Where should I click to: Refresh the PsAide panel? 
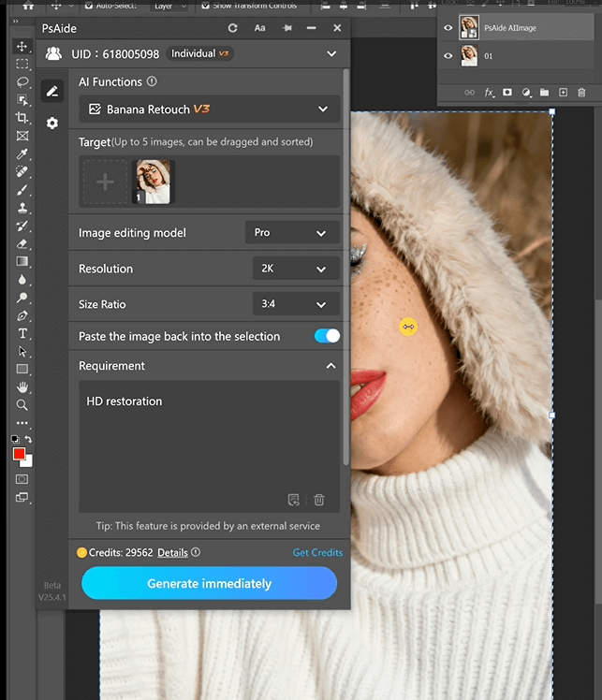coord(233,28)
